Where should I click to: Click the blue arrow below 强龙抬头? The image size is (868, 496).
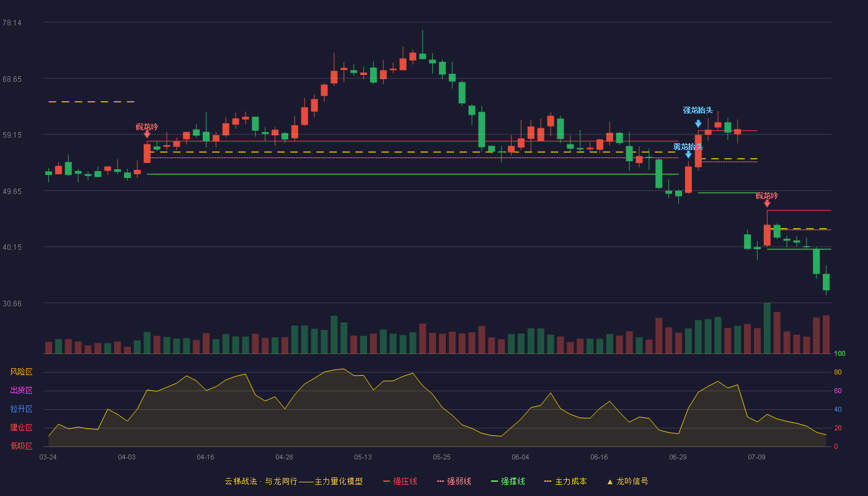[698, 124]
